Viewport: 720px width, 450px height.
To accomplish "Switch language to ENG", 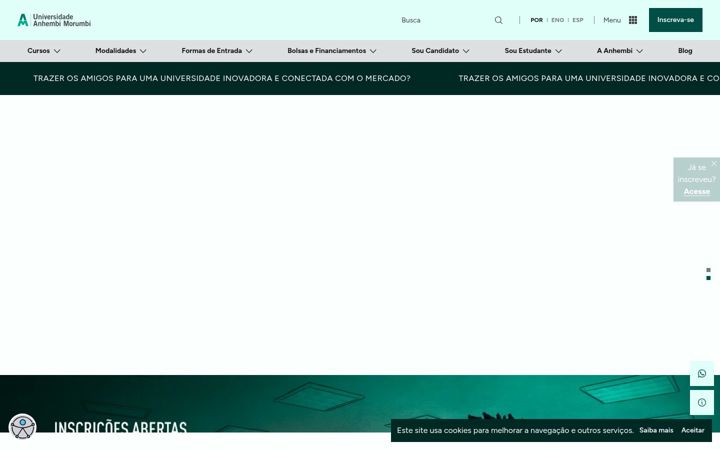I will click(557, 20).
